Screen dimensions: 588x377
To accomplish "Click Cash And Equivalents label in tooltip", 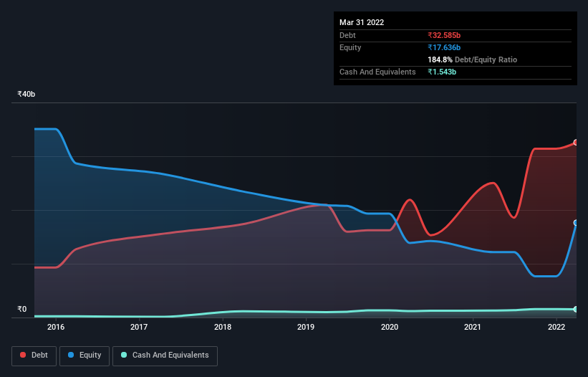I will (x=377, y=72).
